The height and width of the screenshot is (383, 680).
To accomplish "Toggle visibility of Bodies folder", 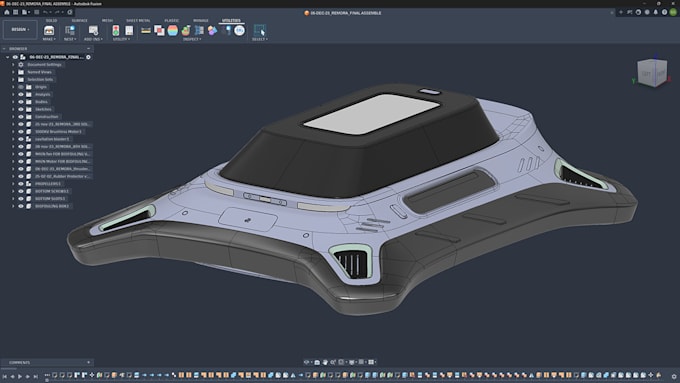I will [21, 101].
